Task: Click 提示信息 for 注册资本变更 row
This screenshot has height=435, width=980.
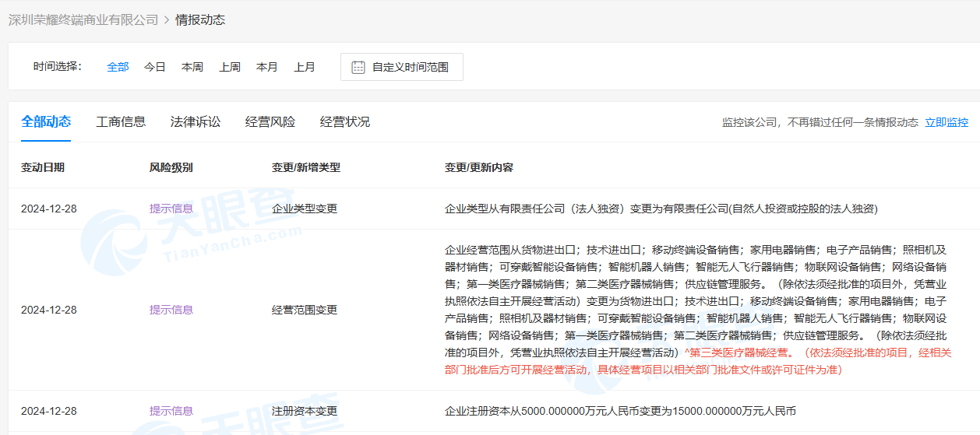Action: (171, 411)
